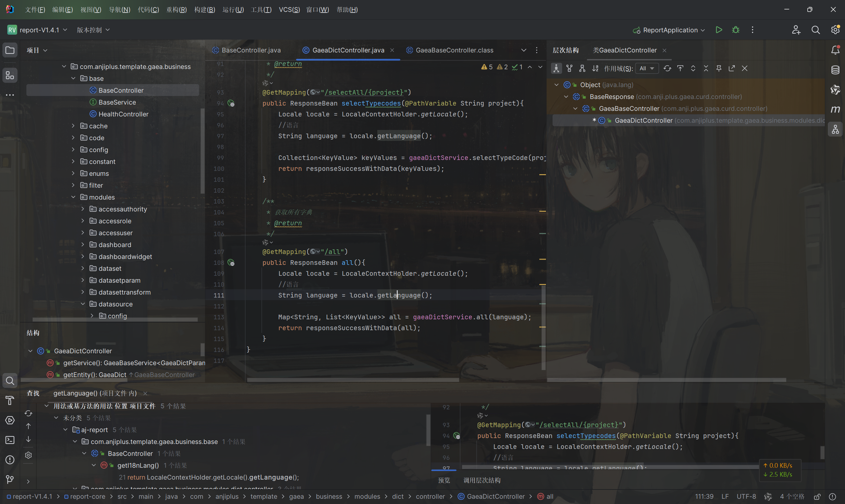Image resolution: width=845 pixels, height=504 pixels.
Task: Open the Git tool window icon
Action: [10, 479]
